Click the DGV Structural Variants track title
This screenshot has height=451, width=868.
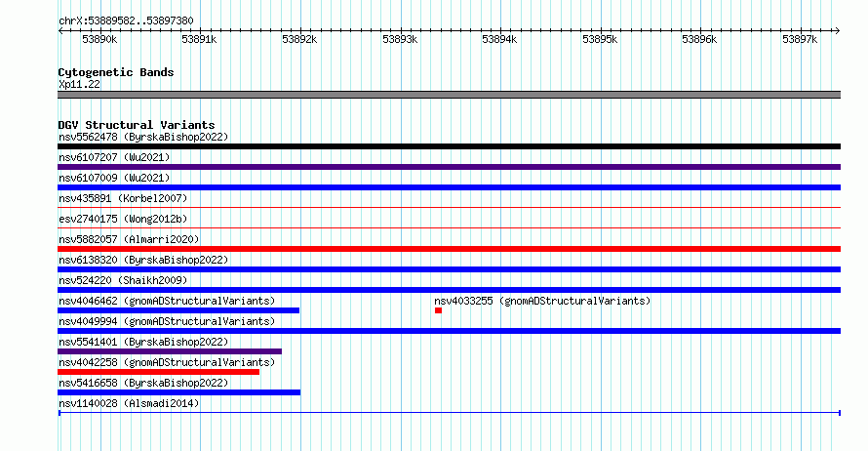(x=137, y=125)
